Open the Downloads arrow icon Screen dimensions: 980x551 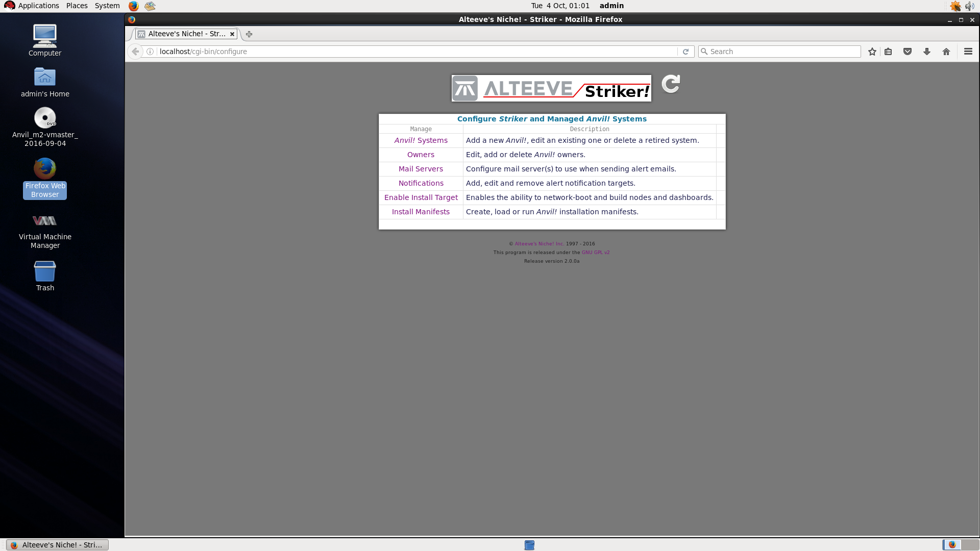tap(927, 52)
